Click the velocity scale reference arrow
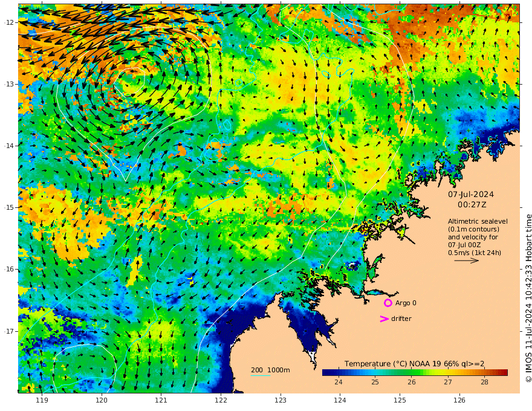532x411 pixels. tap(467, 261)
